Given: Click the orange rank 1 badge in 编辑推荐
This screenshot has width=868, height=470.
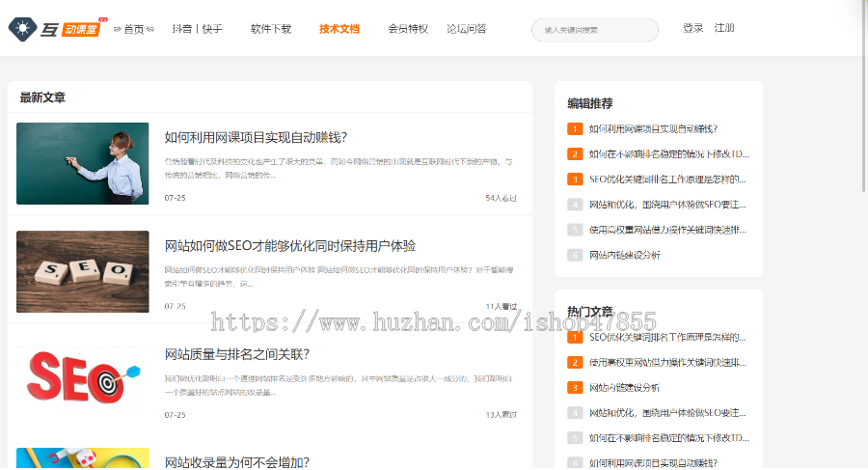Looking at the screenshot, I should click(x=575, y=128).
